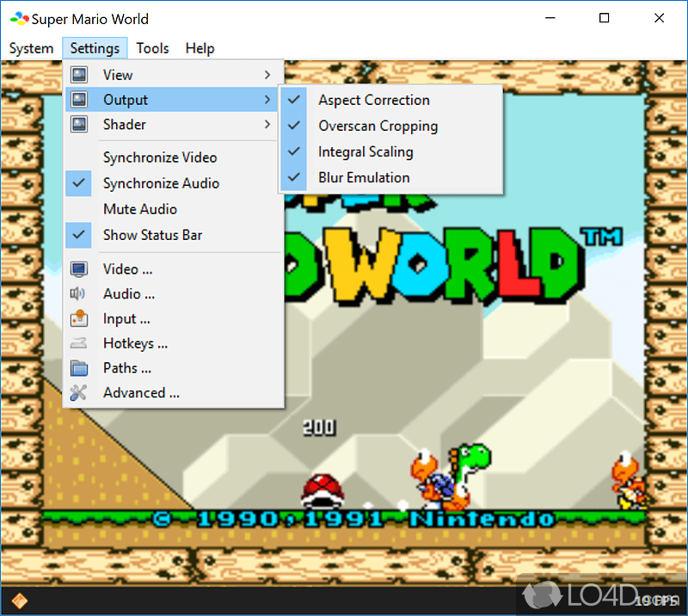Screen dimensions: 688x616
Task: Open the Tools menu
Action: pyautogui.click(x=152, y=48)
